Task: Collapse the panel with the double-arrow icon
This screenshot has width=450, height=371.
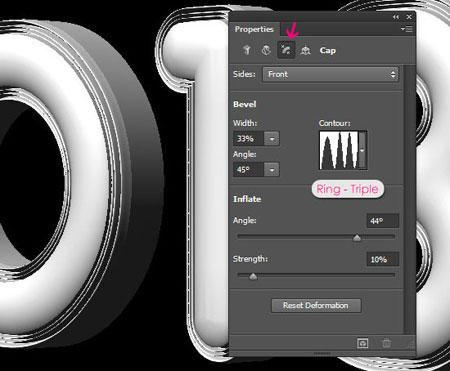Action: point(396,17)
